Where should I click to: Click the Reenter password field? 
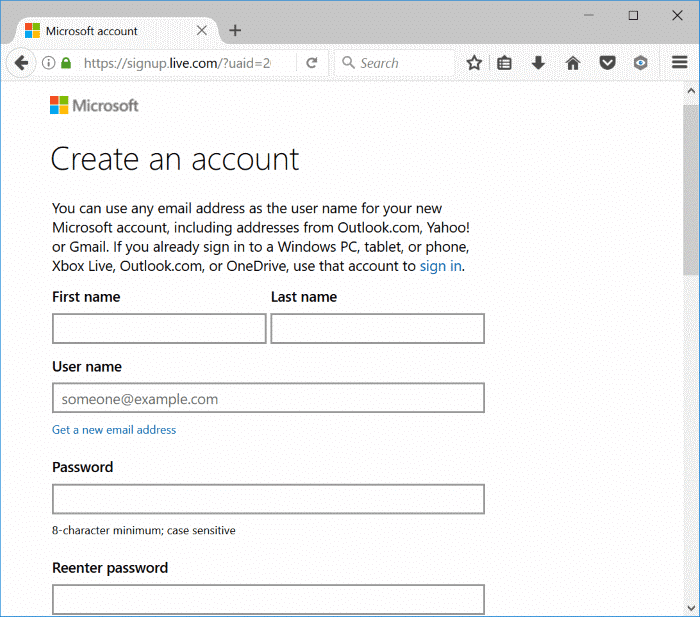(x=268, y=600)
